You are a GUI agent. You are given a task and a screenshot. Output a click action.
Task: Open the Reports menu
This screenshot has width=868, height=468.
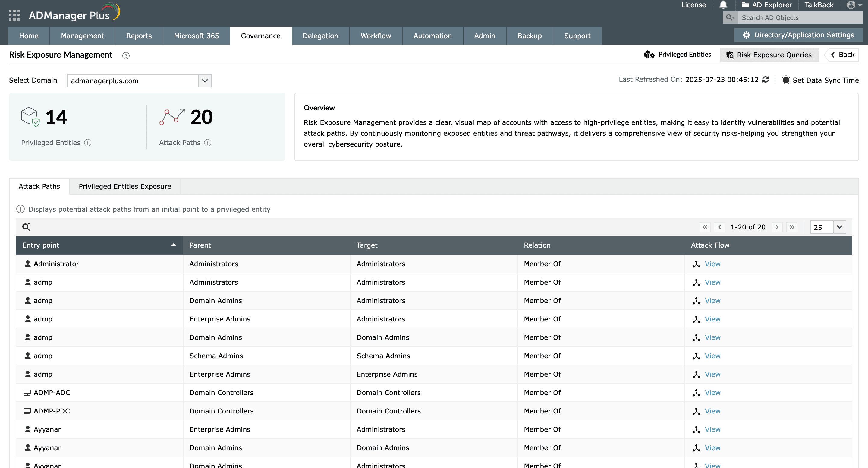139,35
